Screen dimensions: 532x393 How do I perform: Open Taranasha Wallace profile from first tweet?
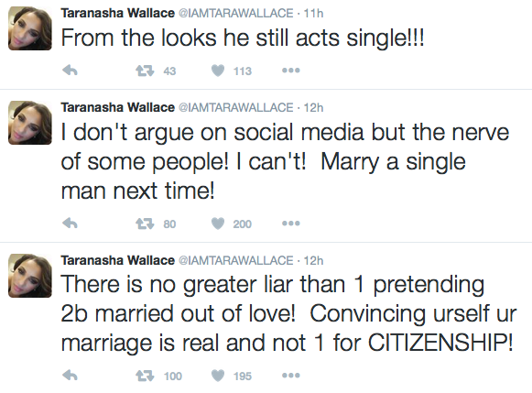pyautogui.click(x=118, y=13)
